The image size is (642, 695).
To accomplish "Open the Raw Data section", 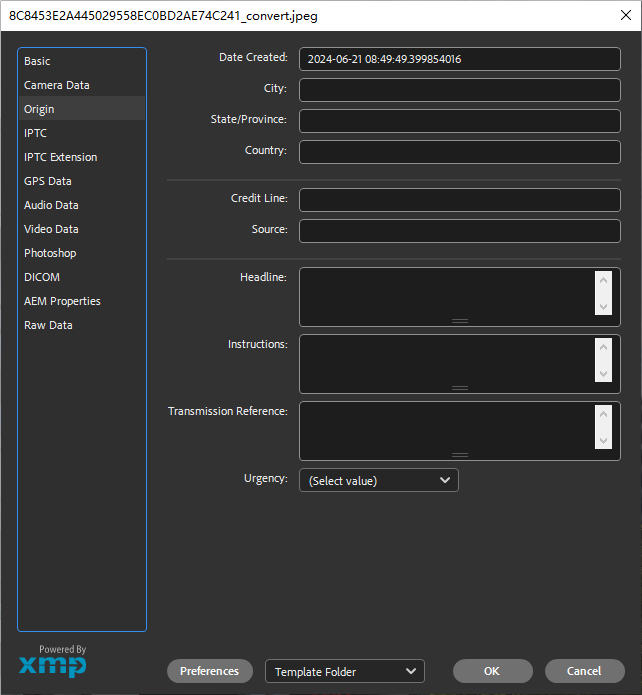I will 48,326.
